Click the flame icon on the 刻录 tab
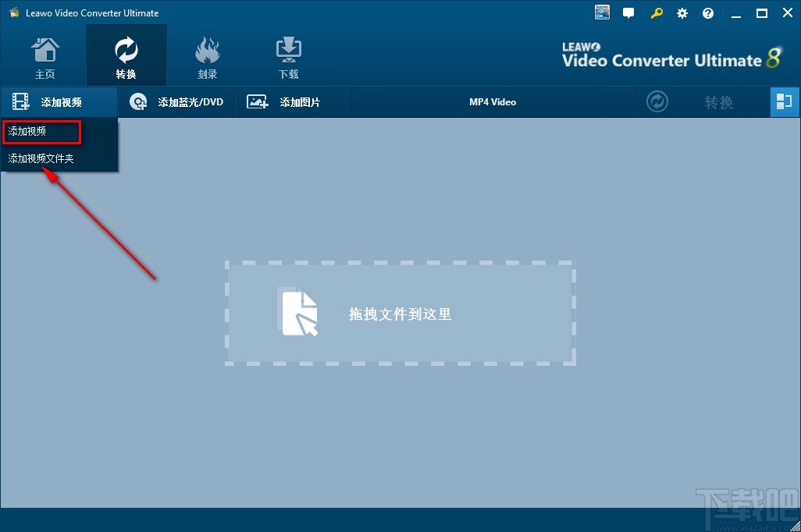 (x=207, y=48)
